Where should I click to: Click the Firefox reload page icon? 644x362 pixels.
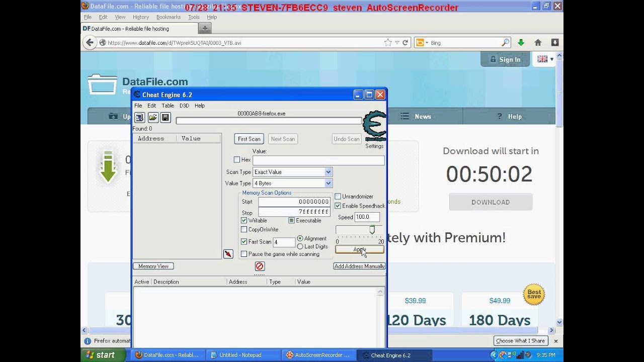pos(405,43)
